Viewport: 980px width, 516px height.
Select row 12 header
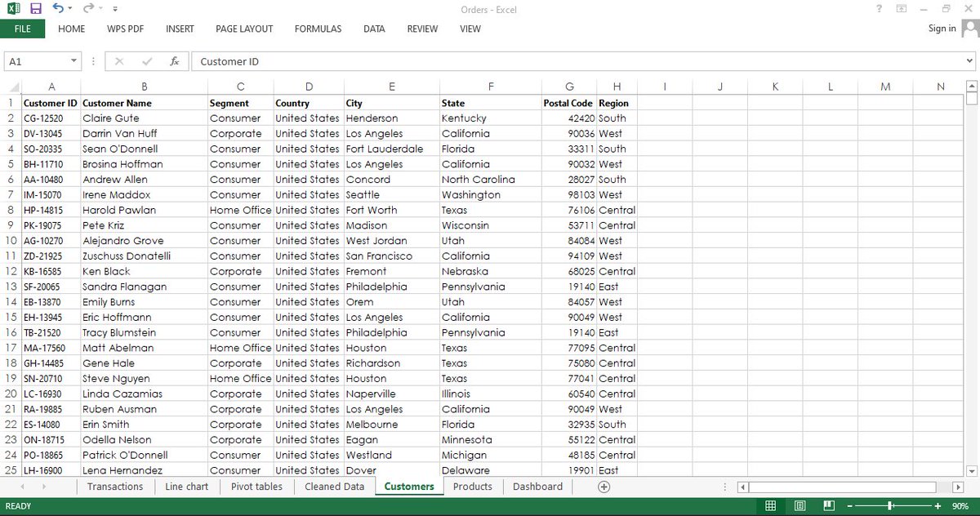[11, 271]
